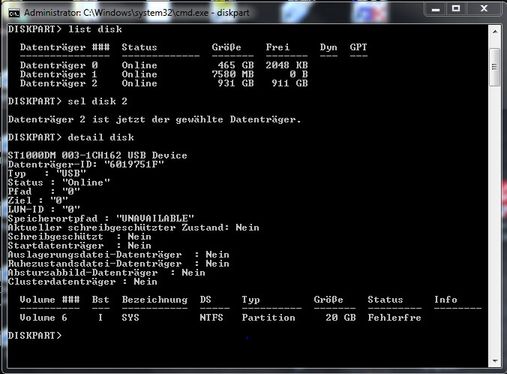507x374 pixels.
Task: Click the '20 GB' volume size
Action: pyautogui.click(x=341, y=317)
